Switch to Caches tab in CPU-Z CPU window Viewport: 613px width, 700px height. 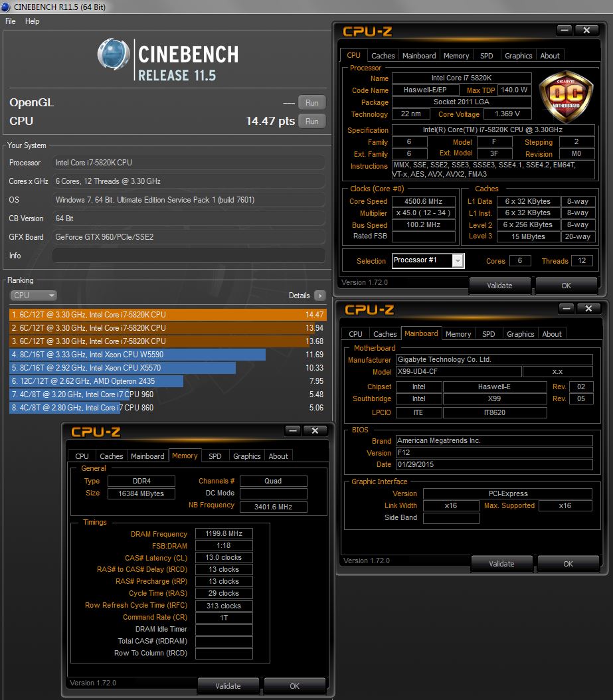tap(383, 56)
